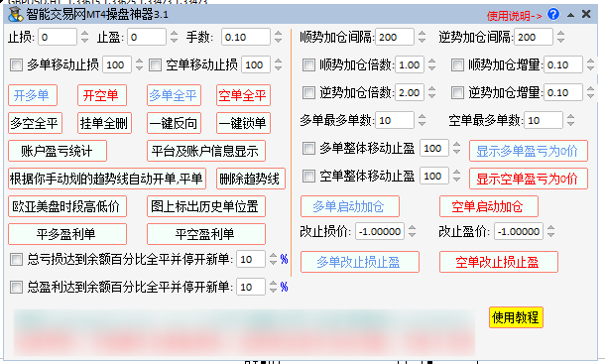Adjust the 止损 spinner arrows
The image size is (605, 364).
click(84, 37)
